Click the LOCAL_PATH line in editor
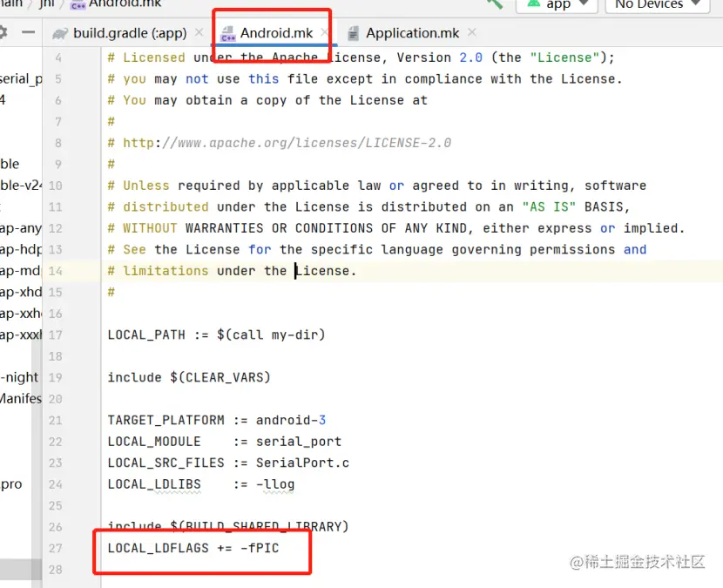 [216, 335]
